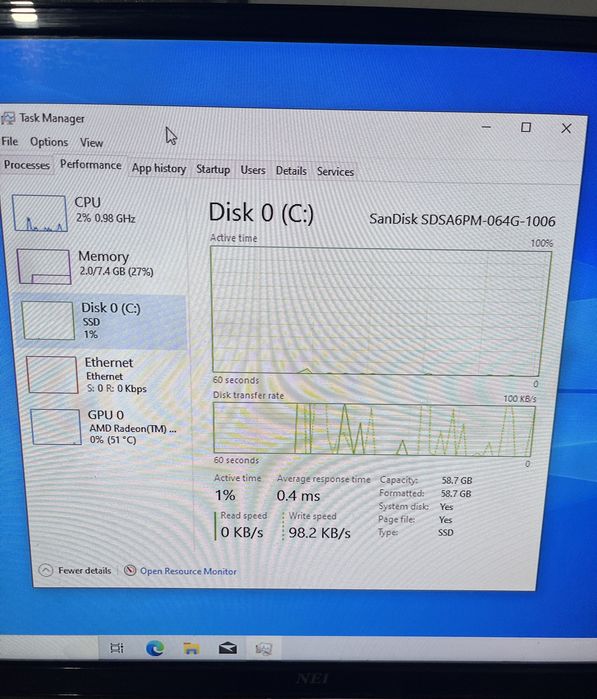Open File Explorer from the taskbar
The image size is (597, 699).
pyautogui.click(x=191, y=648)
